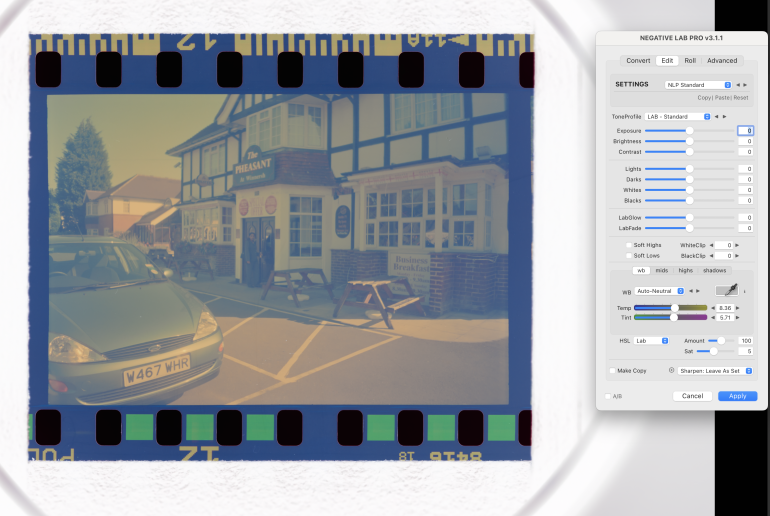Decrease WhiteClip with left arrow
770x516 pixels.
point(711,245)
